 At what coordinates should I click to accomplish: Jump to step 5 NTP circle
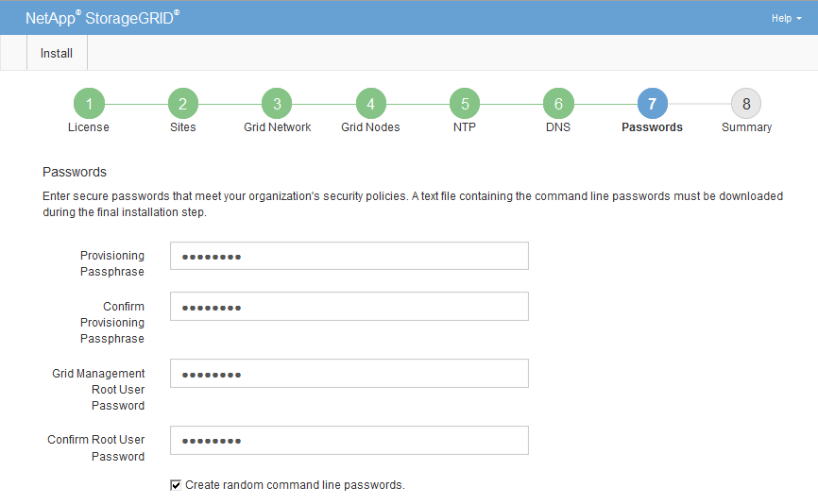click(x=464, y=104)
